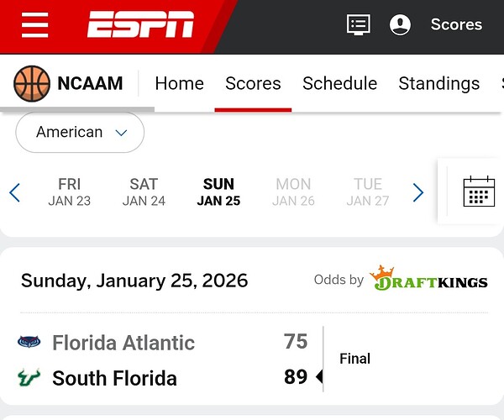Select Friday Jan 23 date
The image size is (504, 420).
pos(70,192)
